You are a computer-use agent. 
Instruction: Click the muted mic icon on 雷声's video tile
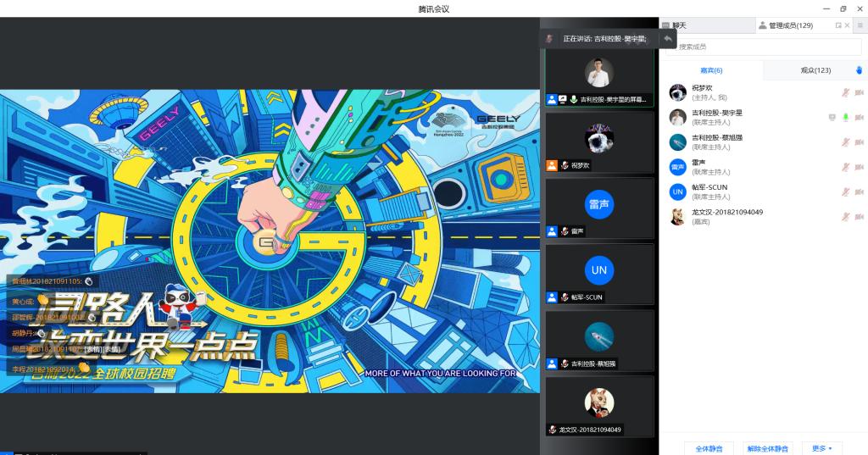565,231
